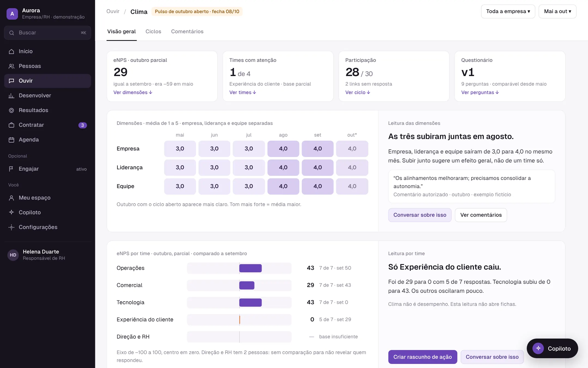This screenshot has width=588, height=368.
Task: Switch to the Ciclos tab
Action: pyautogui.click(x=153, y=32)
